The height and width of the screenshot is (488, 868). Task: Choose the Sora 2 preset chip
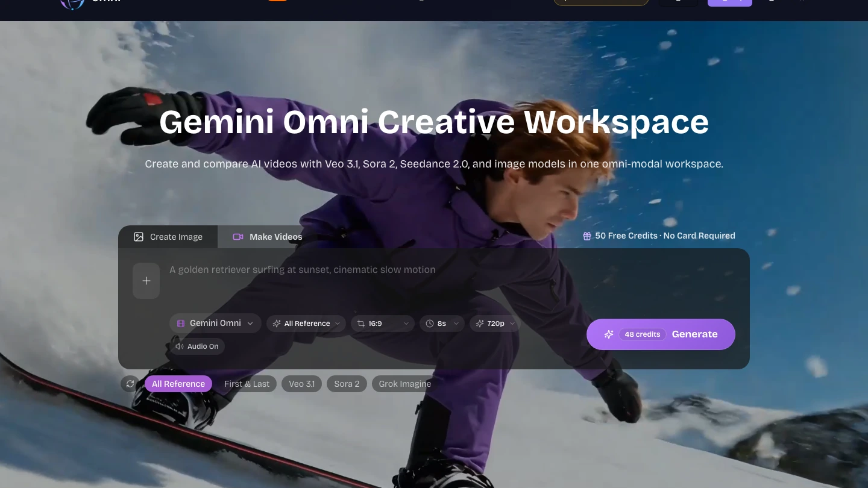click(347, 384)
